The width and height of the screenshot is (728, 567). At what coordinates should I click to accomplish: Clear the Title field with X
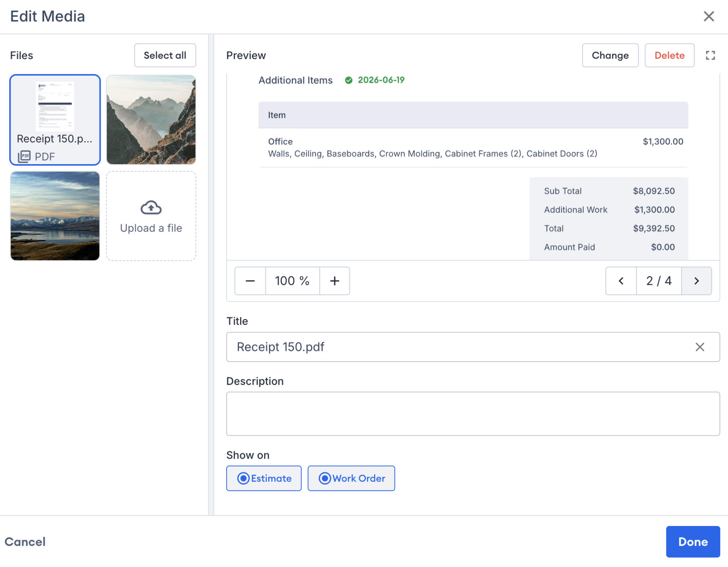click(x=700, y=347)
